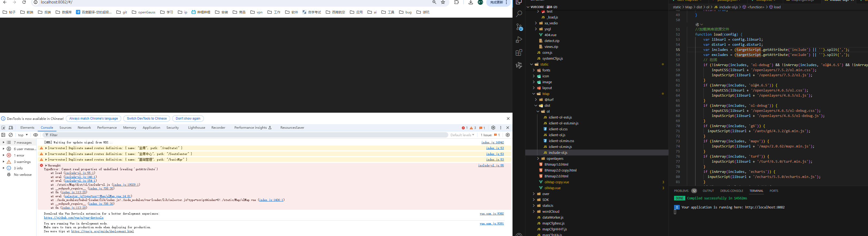868x236 pixels.
Task: Switch to the Elements tab
Action: click(27, 128)
